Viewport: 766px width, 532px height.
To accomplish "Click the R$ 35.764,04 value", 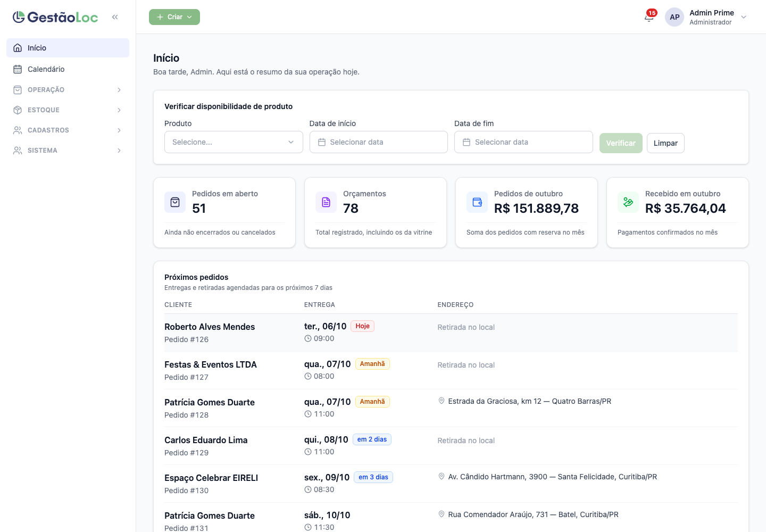I will point(686,208).
